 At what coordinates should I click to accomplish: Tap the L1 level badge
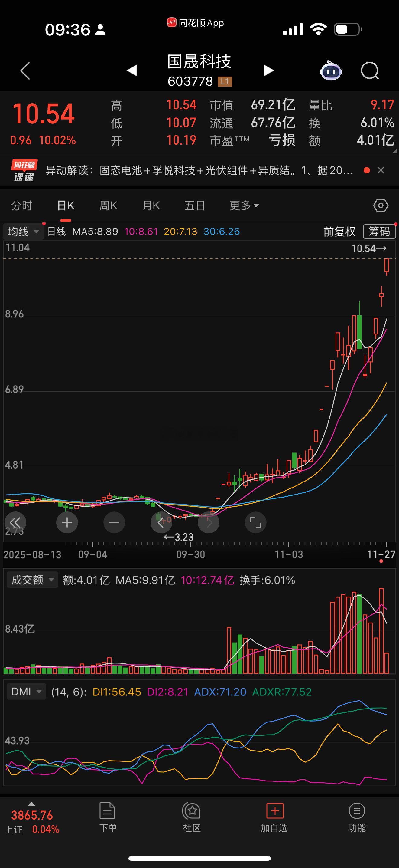(225, 81)
